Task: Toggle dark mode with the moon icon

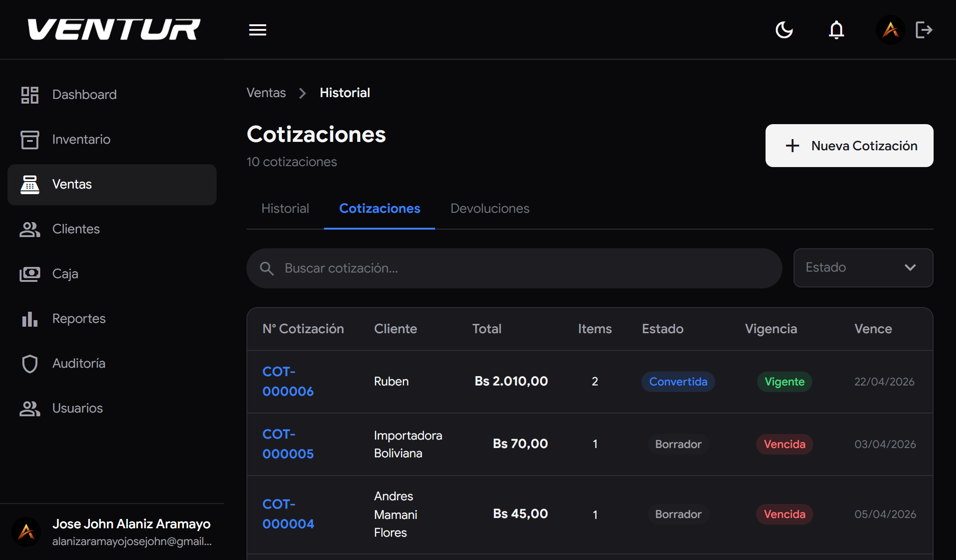Action: point(784,29)
